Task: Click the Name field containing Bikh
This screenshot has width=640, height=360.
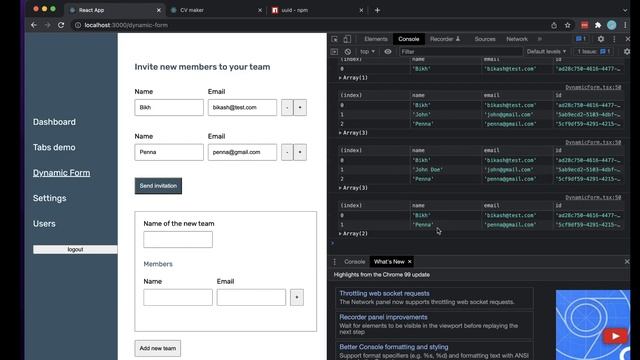Action: coord(169,107)
